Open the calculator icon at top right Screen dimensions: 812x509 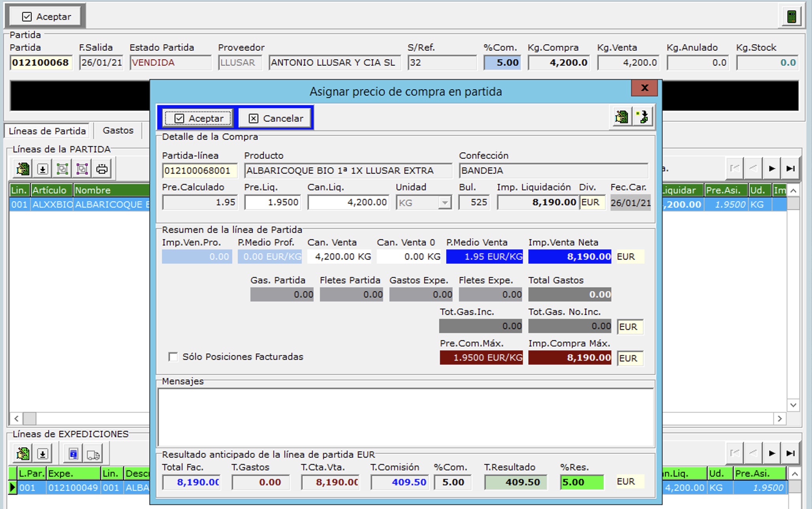click(x=791, y=17)
